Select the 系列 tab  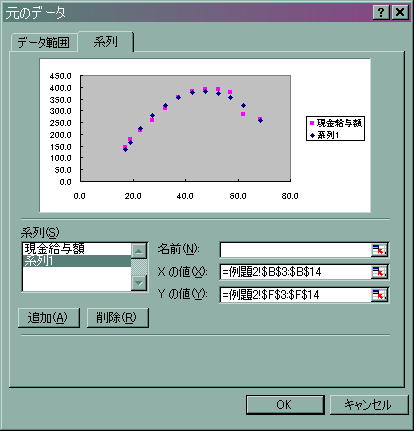[x=106, y=42]
